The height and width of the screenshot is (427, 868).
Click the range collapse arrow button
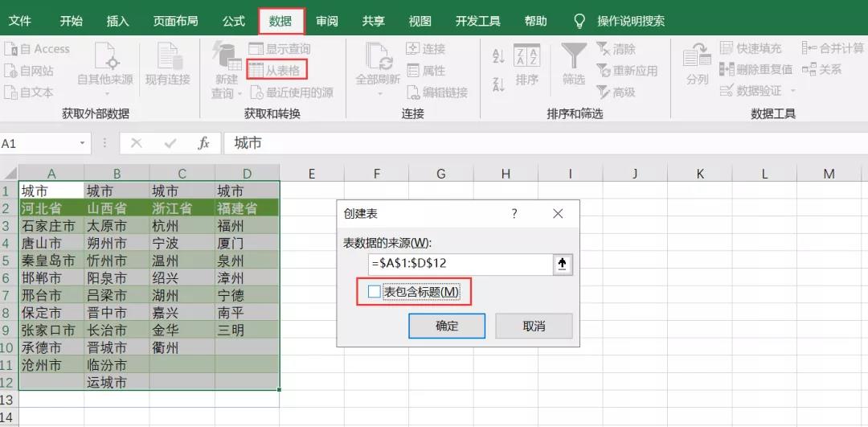click(563, 265)
